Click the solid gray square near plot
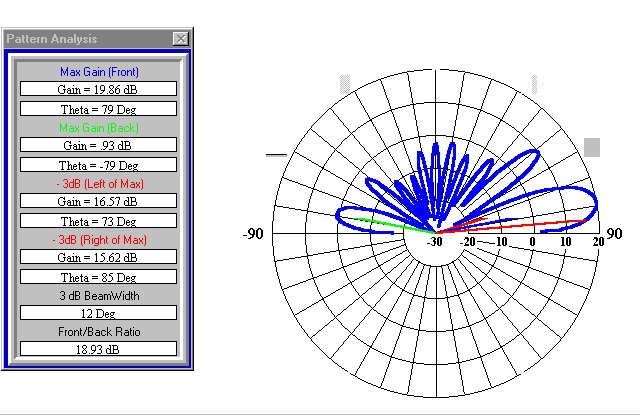 click(592, 148)
